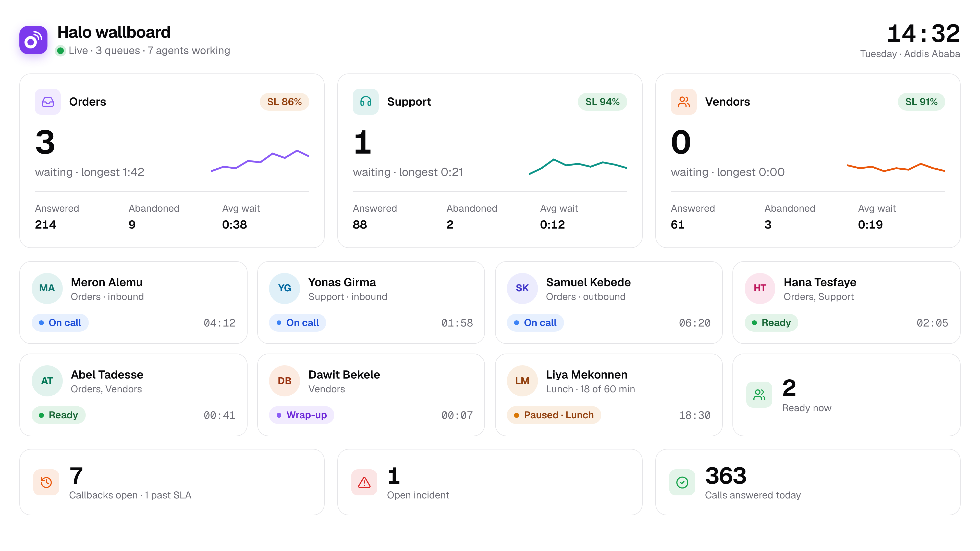This screenshot has width=980, height=551.
Task: Click the MA avatar for Meron Alemu
Action: click(47, 288)
